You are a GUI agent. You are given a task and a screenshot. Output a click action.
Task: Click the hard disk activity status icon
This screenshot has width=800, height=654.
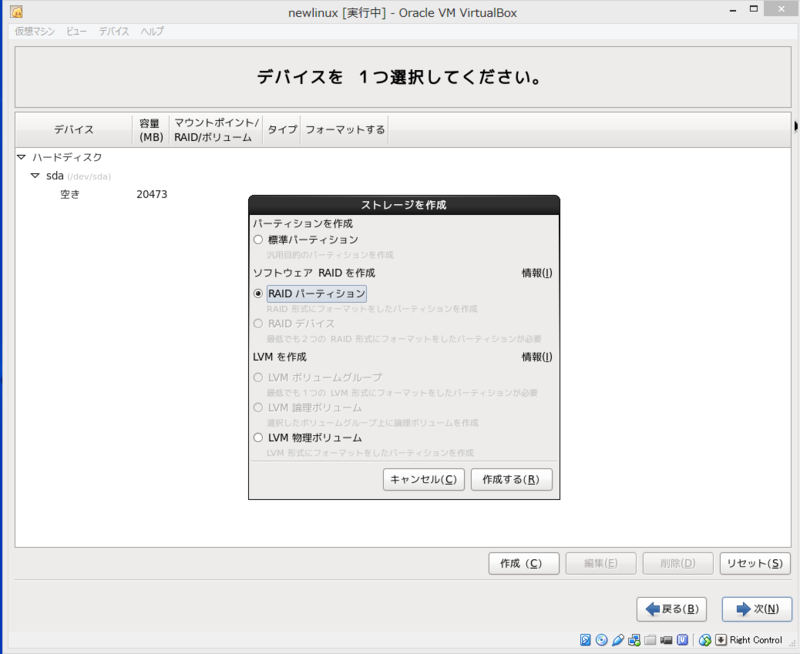point(585,640)
